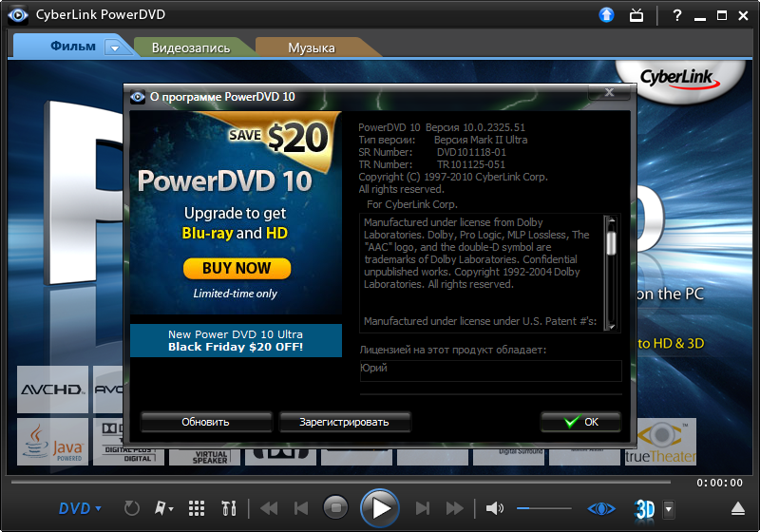760x532 pixels.
Task: Click the AVCHD logo tile
Action: pyautogui.click(x=53, y=389)
